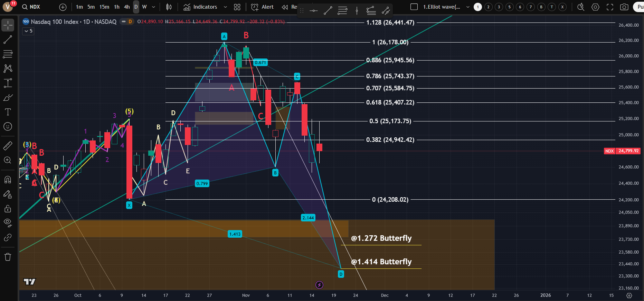Image resolution: width=644 pixels, height=301 pixels.
Task: Switch to the W weekly timeframe
Action: tap(144, 7)
